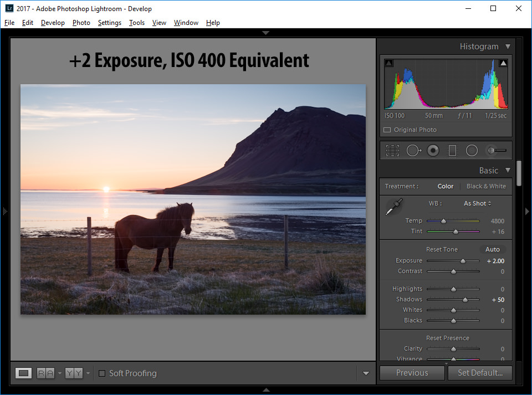Image resolution: width=532 pixels, height=395 pixels.
Task: Select the Graduated Filter tool
Action: coord(452,151)
